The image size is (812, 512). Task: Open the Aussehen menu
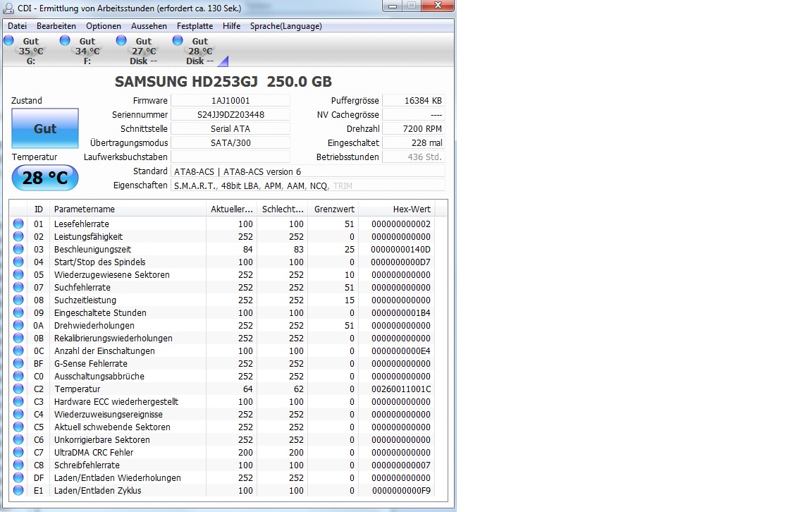click(149, 26)
